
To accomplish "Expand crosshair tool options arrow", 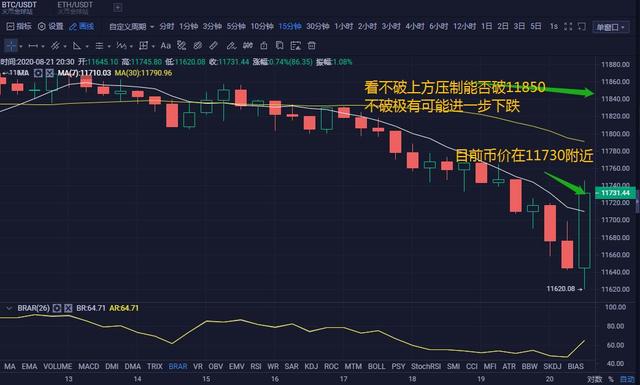I will (x=21, y=47).
